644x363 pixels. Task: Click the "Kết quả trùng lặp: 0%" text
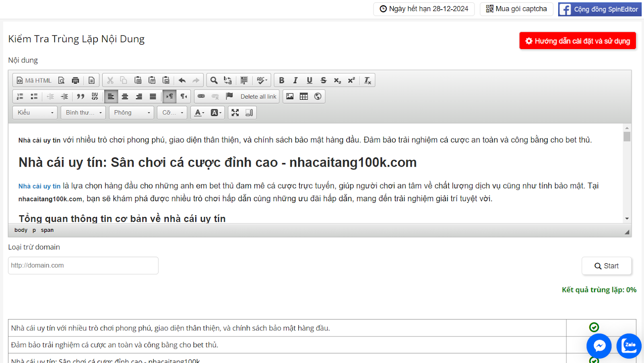599,290
